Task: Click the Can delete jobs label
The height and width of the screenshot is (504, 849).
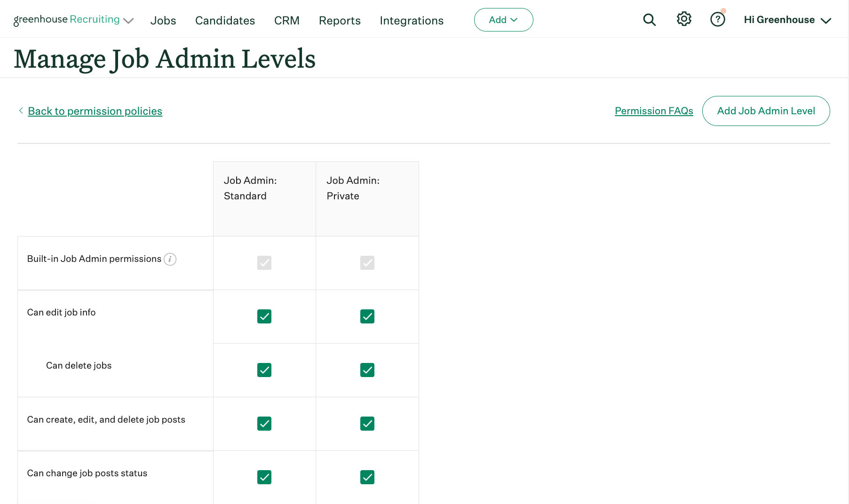Action: pos(79,366)
